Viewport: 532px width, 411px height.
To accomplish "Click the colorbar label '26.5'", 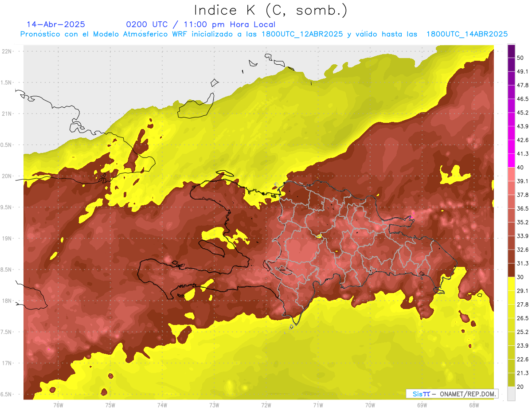I will coord(523,318).
